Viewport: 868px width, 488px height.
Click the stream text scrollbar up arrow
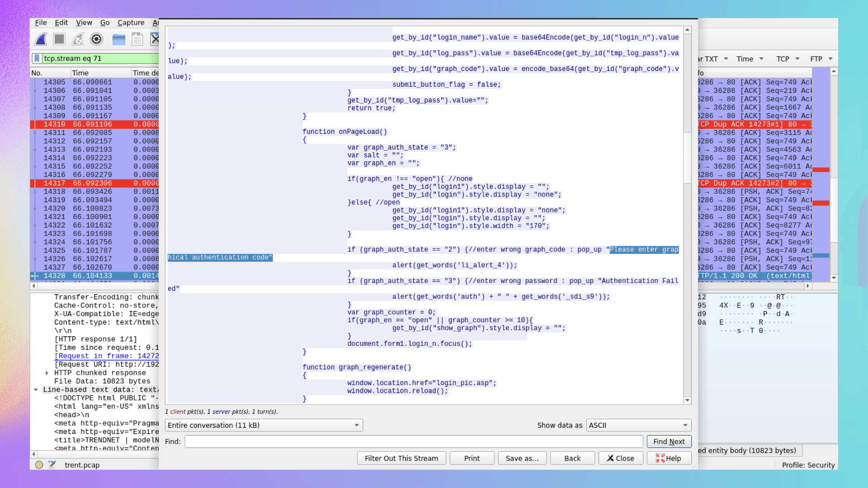point(687,30)
